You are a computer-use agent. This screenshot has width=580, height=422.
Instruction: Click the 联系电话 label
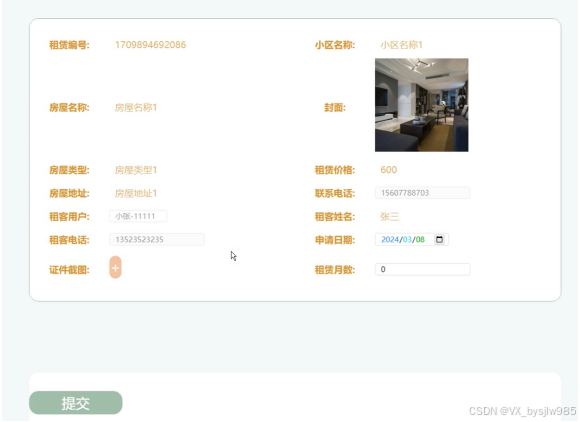(x=335, y=193)
